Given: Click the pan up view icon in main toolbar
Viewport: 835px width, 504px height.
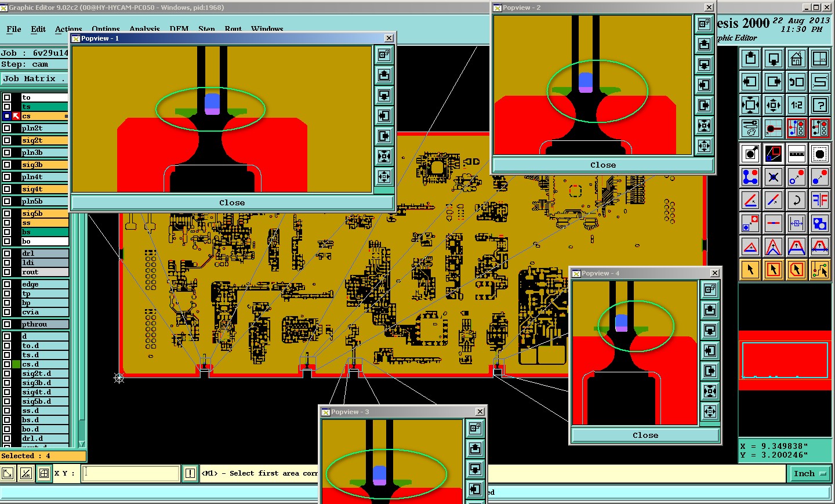Looking at the screenshot, I should (750, 59).
